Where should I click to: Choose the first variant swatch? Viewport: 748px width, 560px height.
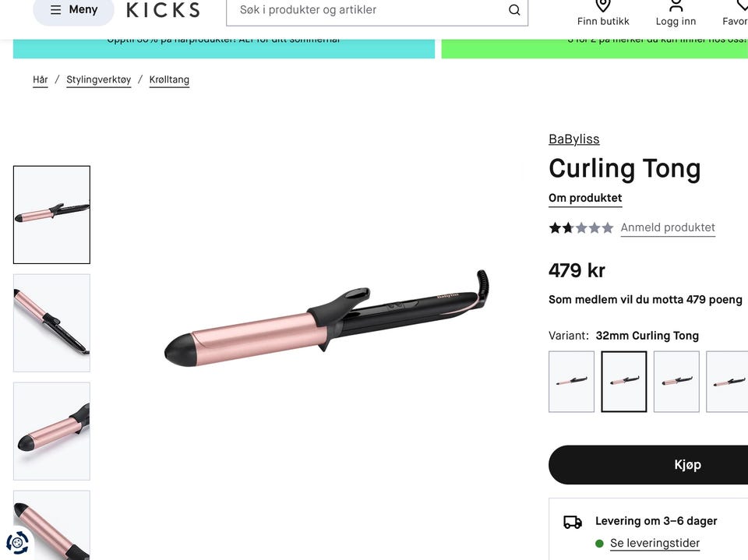tap(571, 382)
